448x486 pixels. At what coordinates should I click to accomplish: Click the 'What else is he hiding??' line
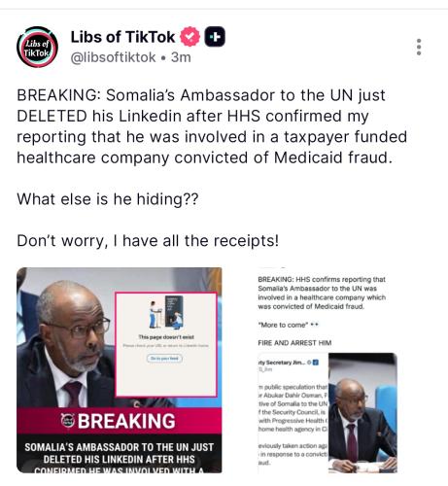pos(108,199)
